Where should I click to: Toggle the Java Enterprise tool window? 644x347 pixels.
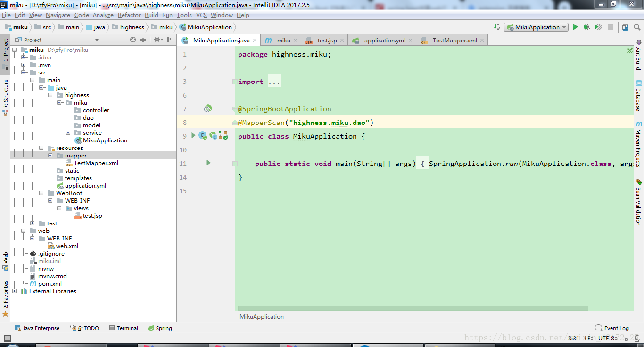point(37,328)
